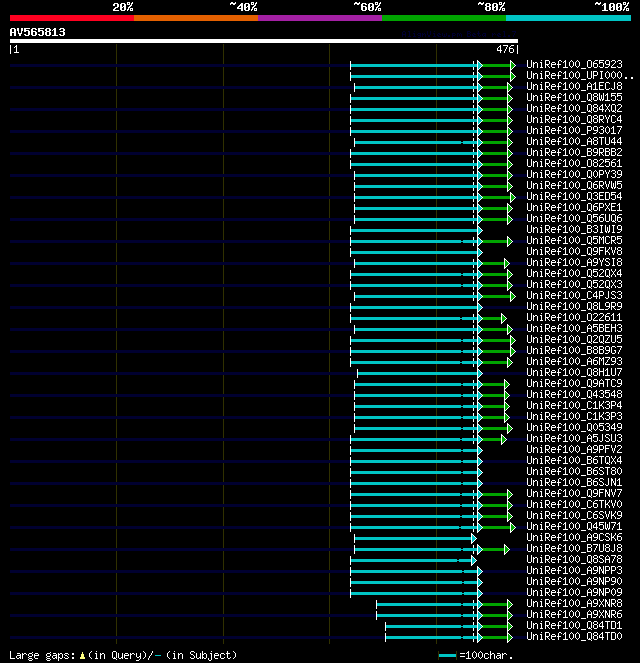Select hit UniRef100_A6MZ93

pos(574,361)
